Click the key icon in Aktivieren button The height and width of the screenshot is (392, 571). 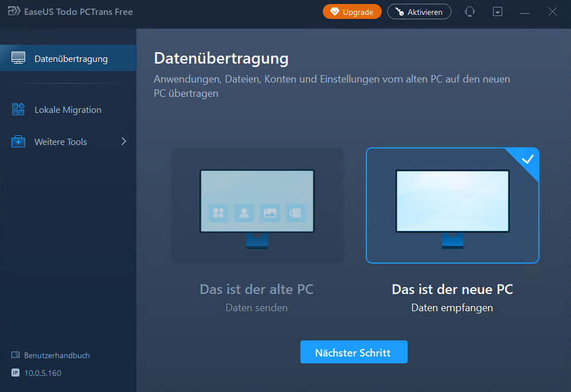click(x=400, y=12)
